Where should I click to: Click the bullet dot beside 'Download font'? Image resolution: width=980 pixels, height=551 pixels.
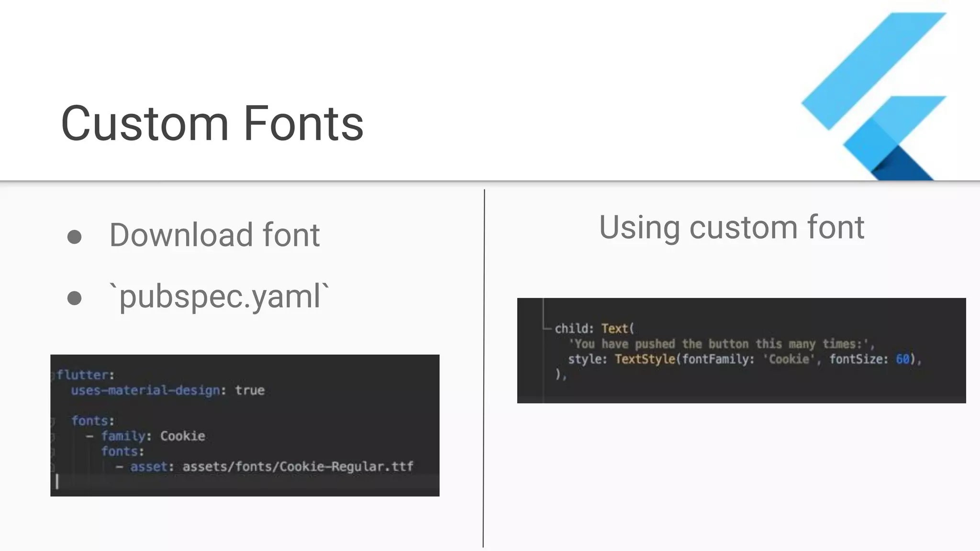point(74,237)
